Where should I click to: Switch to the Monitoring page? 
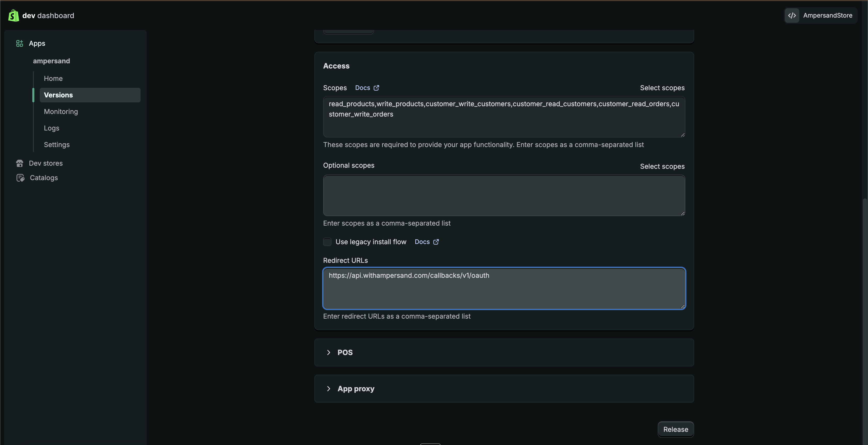tap(61, 112)
